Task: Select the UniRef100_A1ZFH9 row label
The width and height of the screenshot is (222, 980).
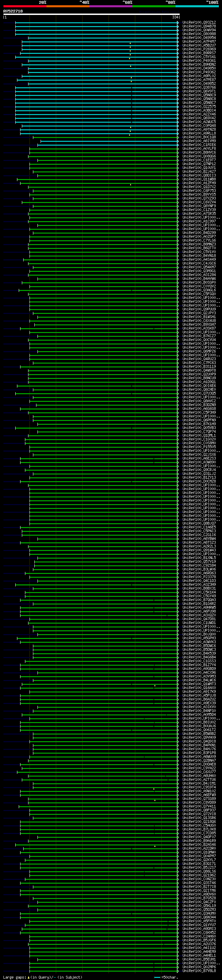Action: (199, 183)
